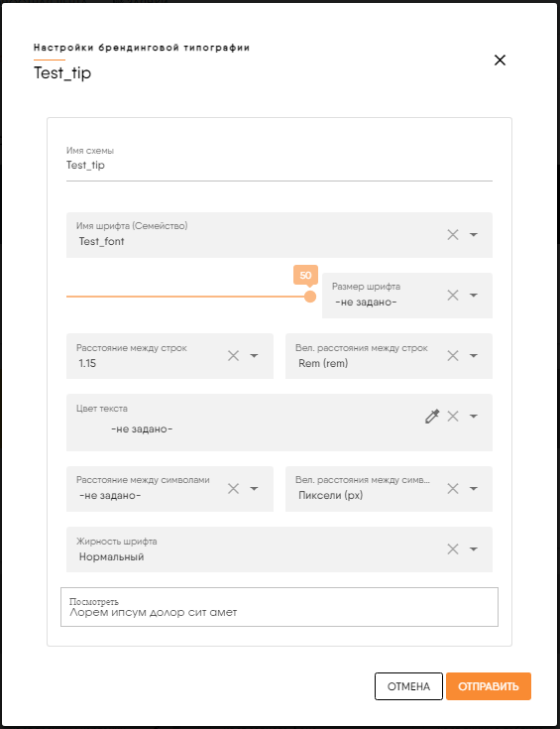Screen dimensions: 560x729
Task: Click the font size slider handle at 50
Action: click(310, 297)
